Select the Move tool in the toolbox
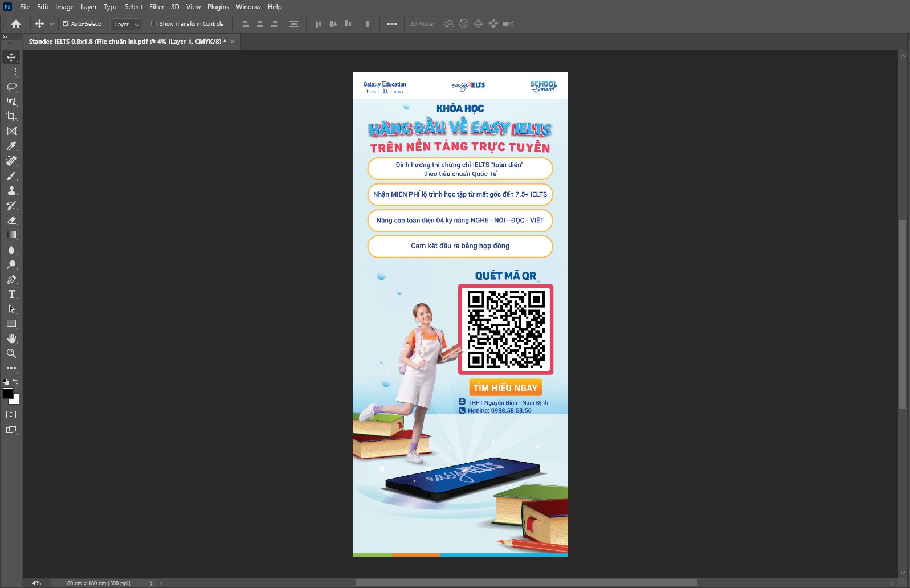The image size is (910, 588). pyautogui.click(x=11, y=57)
